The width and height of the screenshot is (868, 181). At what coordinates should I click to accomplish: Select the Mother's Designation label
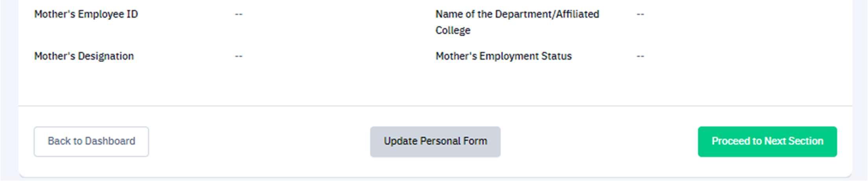coord(84,56)
